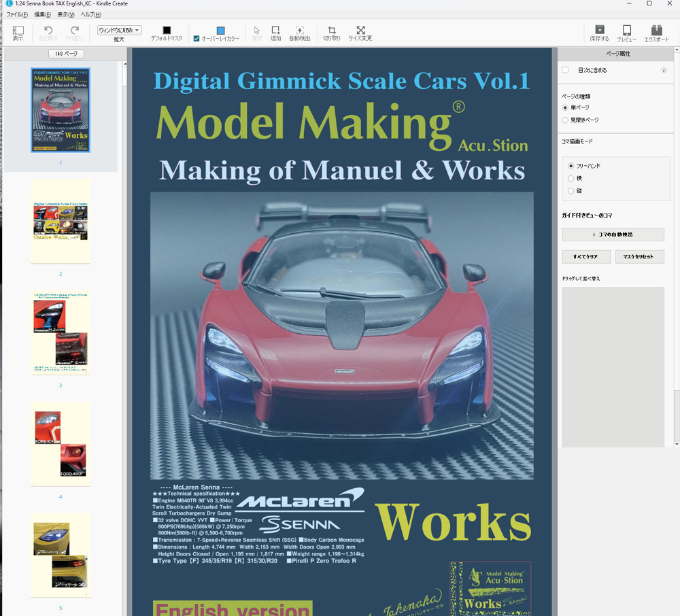Click the やり直し redo icon
The width and height of the screenshot is (680, 616).
click(x=75, y=31)
